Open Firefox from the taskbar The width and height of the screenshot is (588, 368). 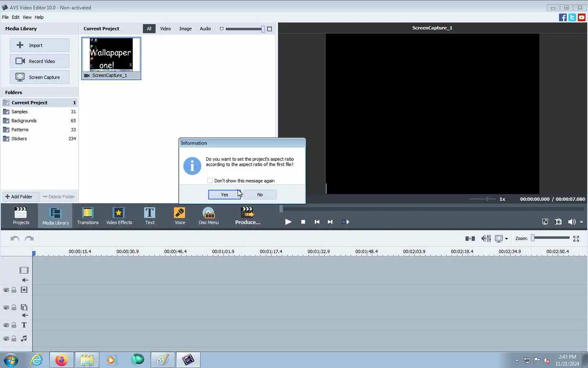click(62, 360)
